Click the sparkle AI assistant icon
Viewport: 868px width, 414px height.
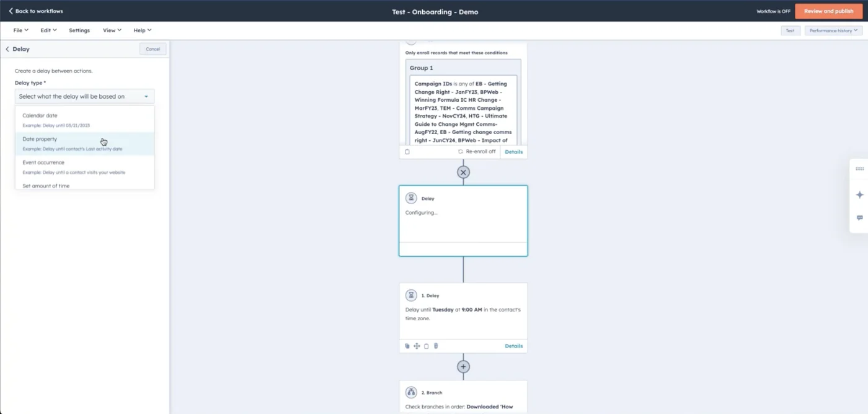(x=859, y=195)
